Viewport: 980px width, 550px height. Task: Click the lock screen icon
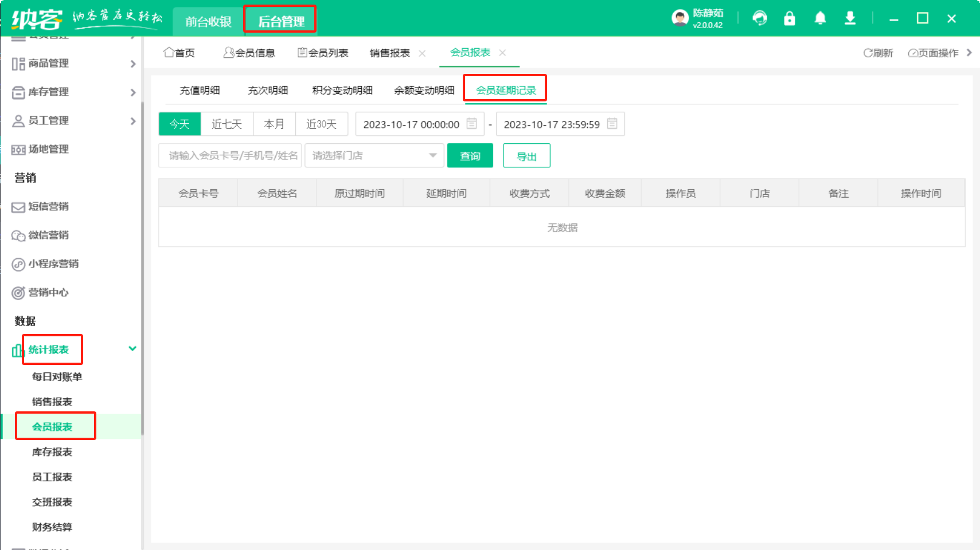coord(790,18)
